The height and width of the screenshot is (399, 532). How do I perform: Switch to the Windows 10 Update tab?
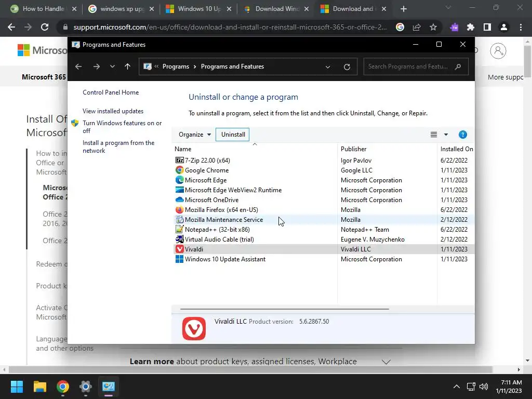point(199,9)
